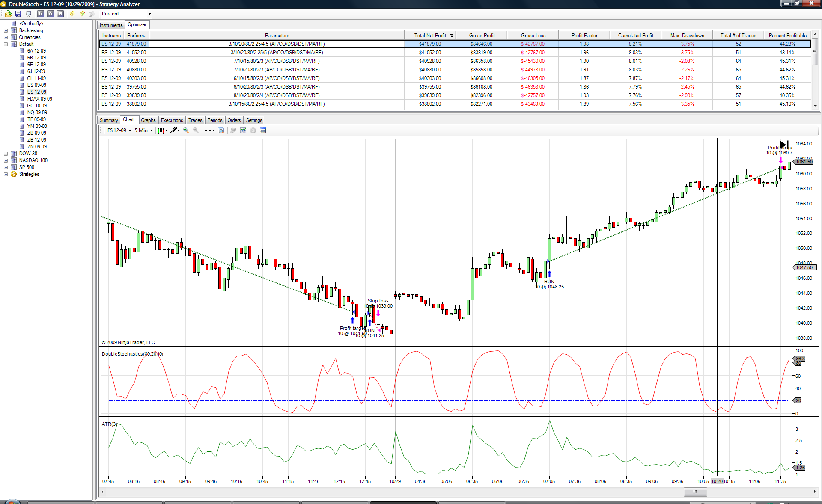Screen dimensions: 822x504
Task: Select the crosshair cursor tool
Action: coord(209,130)
